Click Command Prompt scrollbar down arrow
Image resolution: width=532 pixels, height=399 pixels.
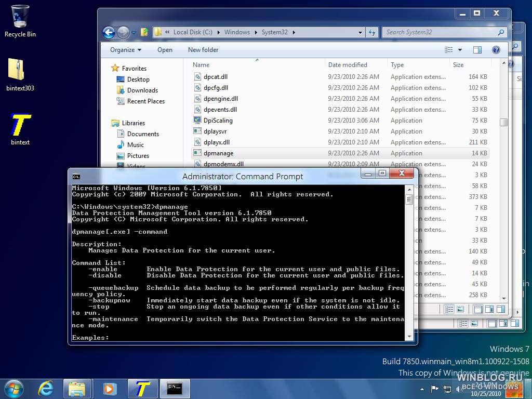(409, 337)
